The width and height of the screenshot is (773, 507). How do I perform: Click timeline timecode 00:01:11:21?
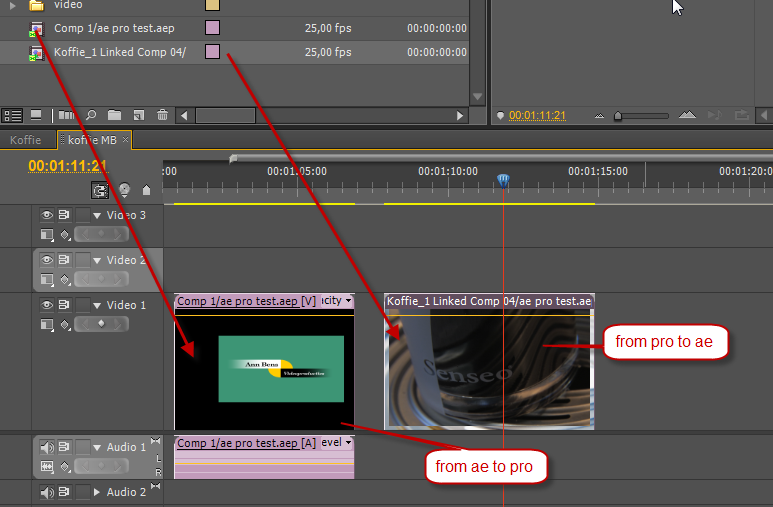point(68,166)
